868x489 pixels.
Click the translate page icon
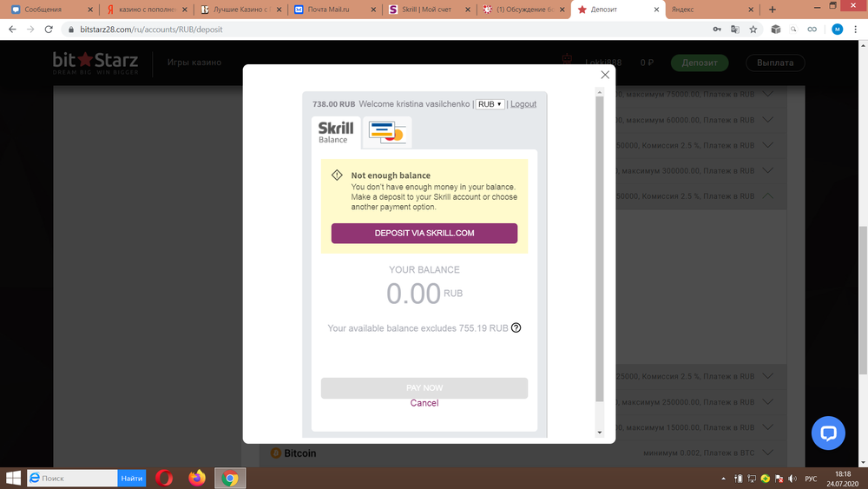pyautogui.click(x=735, y=30)
